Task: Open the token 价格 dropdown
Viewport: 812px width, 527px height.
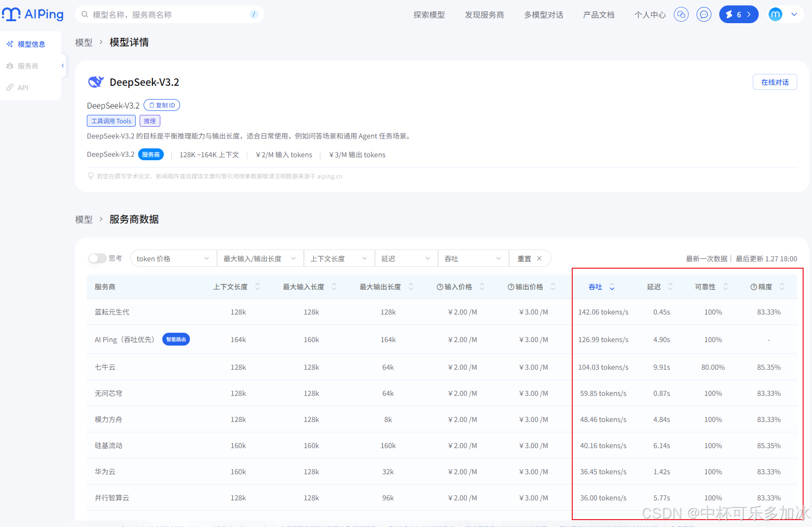Action: pyautogui.click(x=173, y=258)
